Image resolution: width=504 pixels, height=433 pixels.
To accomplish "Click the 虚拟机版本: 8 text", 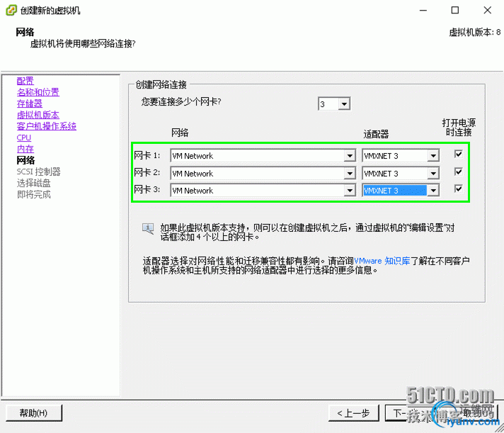I will (x=474, y=32).
